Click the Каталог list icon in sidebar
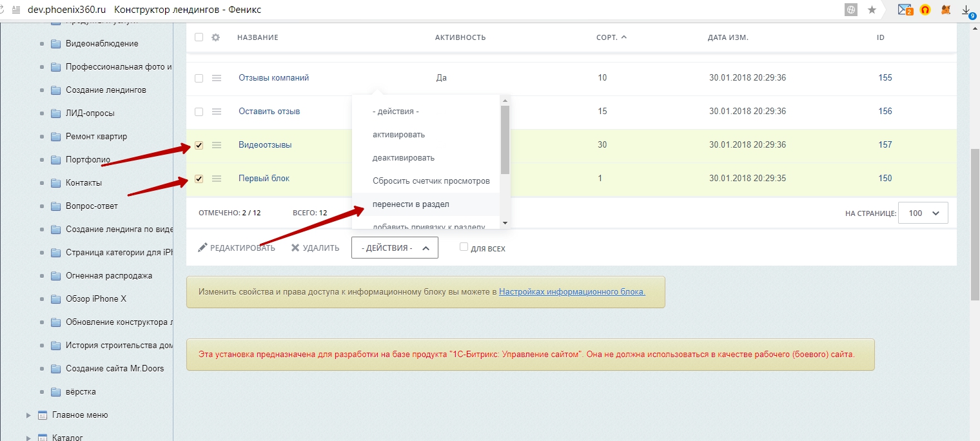Image resolution: width=980 pixels, height=441 pixels. coord(43,438)
